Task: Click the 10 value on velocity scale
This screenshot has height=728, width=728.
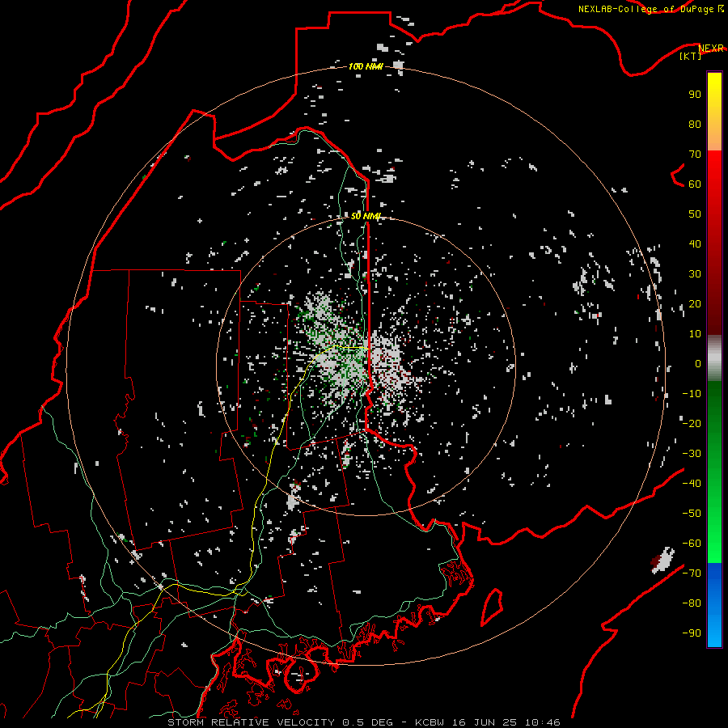Action: click(x=695, y=334)
